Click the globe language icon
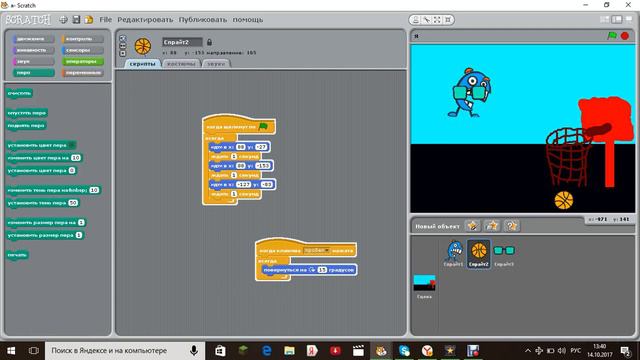 tap(63, 19)
